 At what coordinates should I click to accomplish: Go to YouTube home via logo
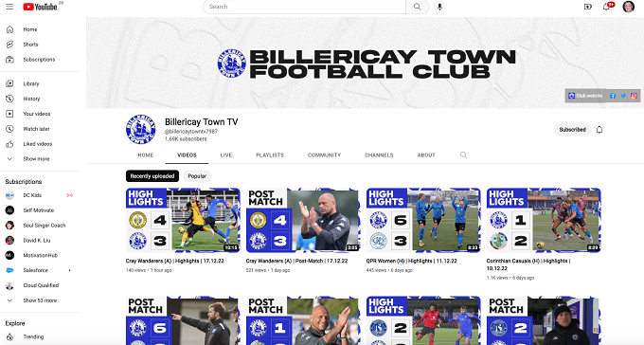click(x=40, y=7)
